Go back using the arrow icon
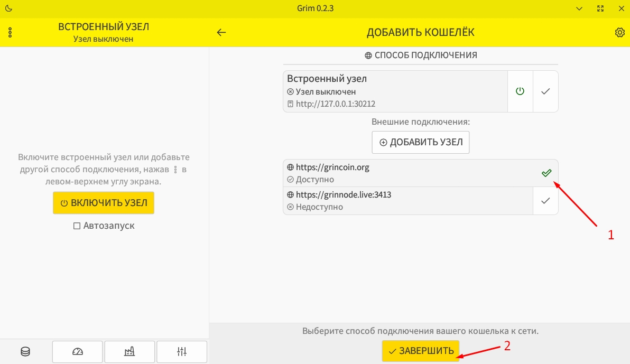 [221, 32]
